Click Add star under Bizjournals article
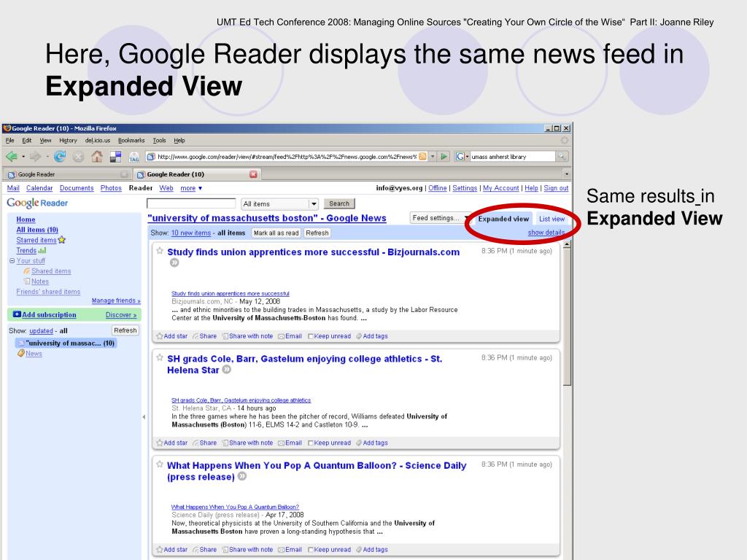 click(x=172, y=336)
